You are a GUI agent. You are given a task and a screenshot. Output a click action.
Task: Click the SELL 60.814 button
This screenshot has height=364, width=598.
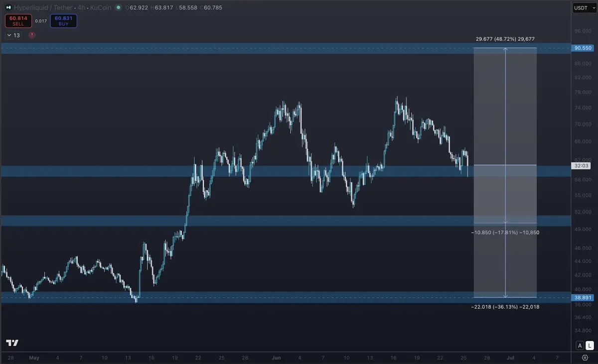pyautogui.click(x=18, y=21)
